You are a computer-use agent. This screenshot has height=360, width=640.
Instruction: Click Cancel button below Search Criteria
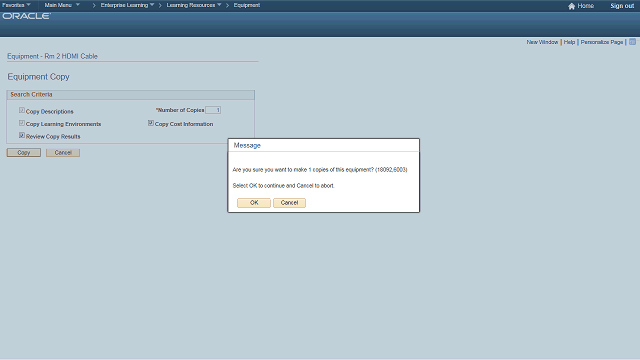pos(63,153)
